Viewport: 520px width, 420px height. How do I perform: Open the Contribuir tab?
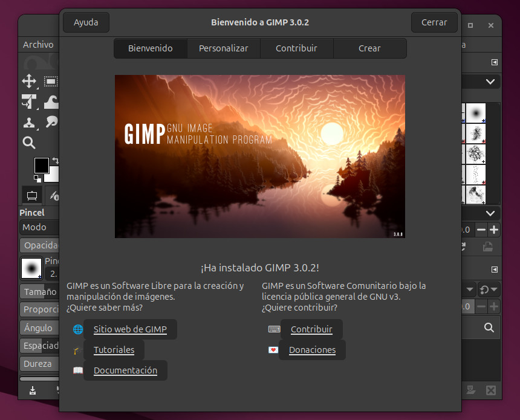tap(296, 48)
